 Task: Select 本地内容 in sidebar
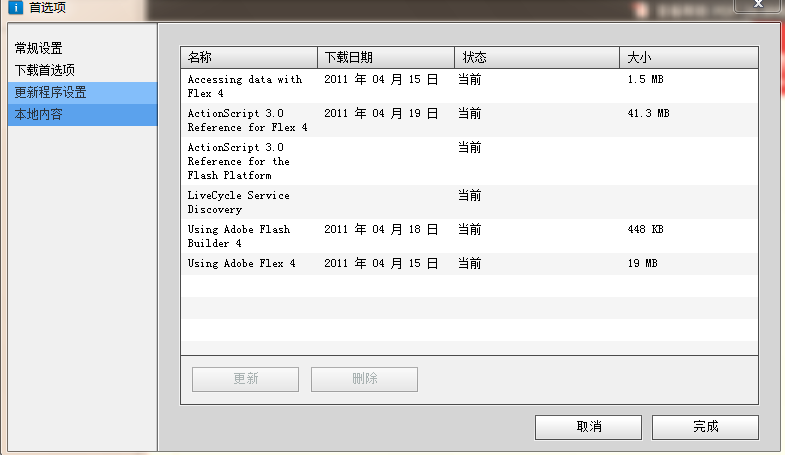(83, 115)
